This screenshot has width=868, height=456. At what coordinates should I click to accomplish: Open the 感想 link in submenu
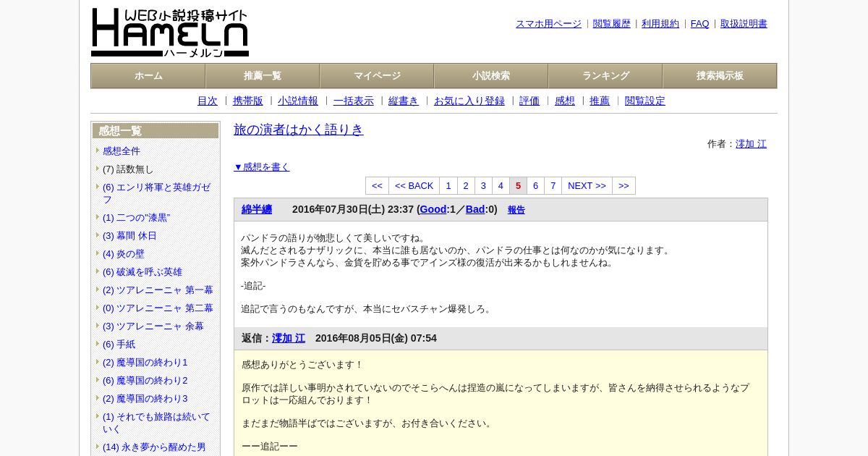point(565,101)
